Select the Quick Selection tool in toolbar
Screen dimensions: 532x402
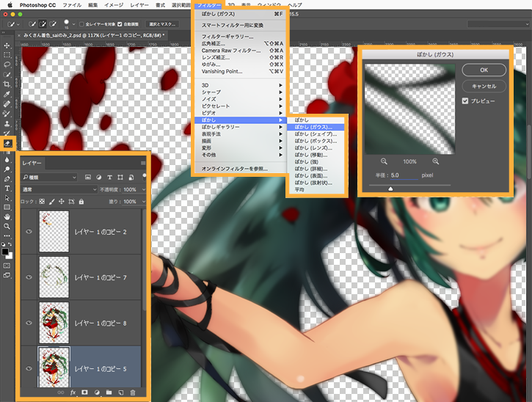(x=7, y=74)
